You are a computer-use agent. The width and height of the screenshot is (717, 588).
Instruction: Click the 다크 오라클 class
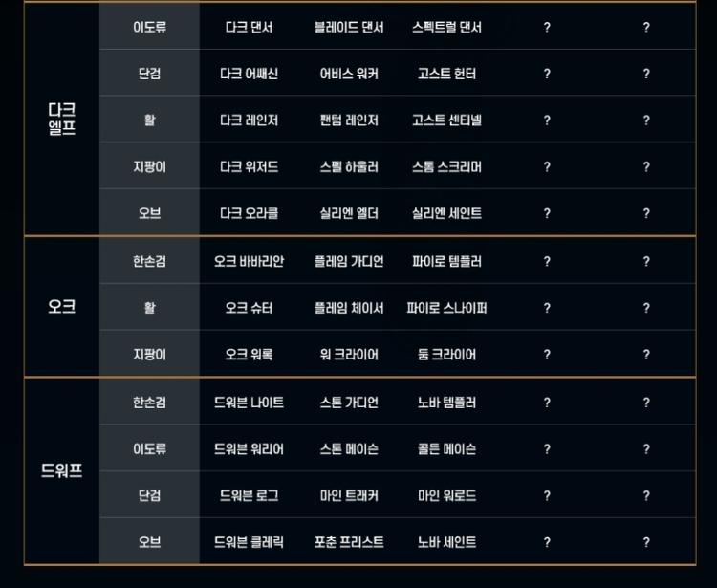point(249,213)
